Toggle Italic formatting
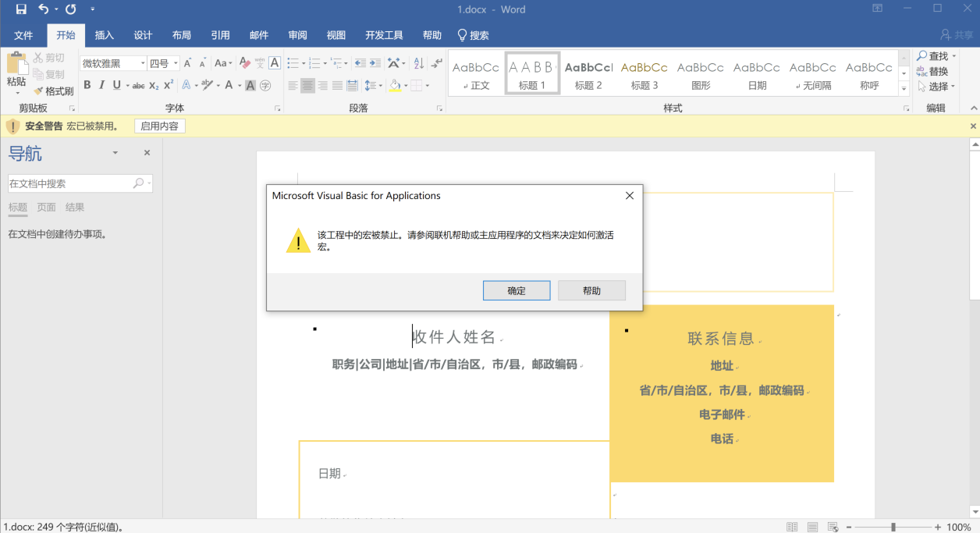Viewport: 980px width, 533px height. coord(102,85)
